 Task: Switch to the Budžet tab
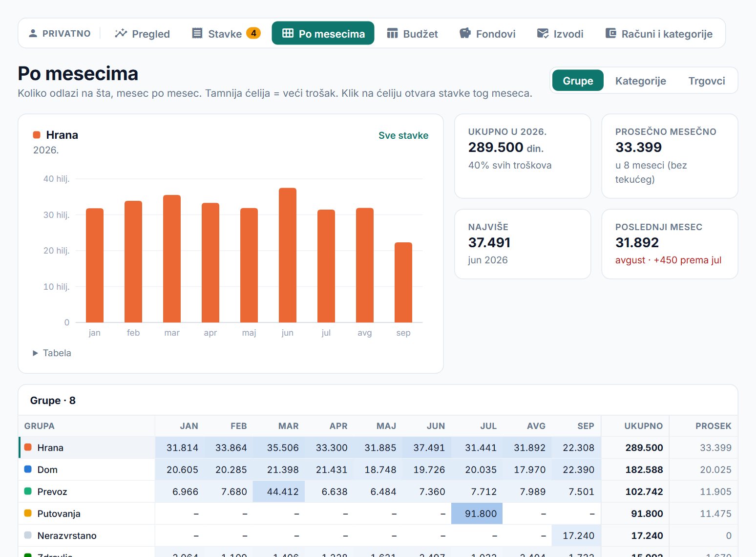413,33
